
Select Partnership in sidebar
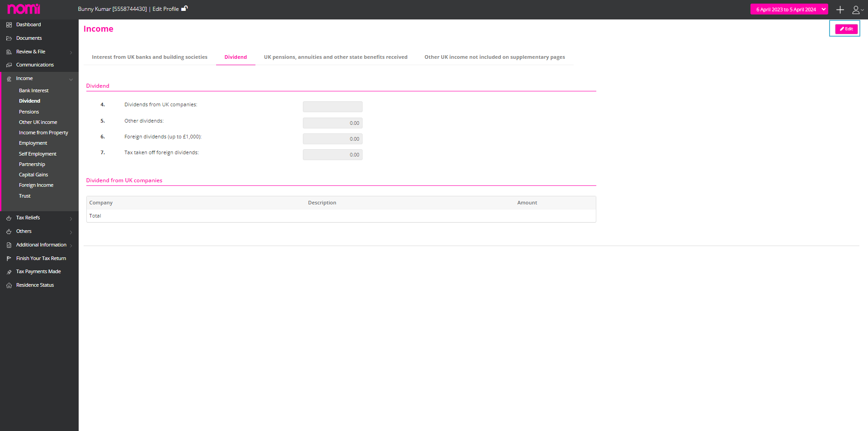32,165
